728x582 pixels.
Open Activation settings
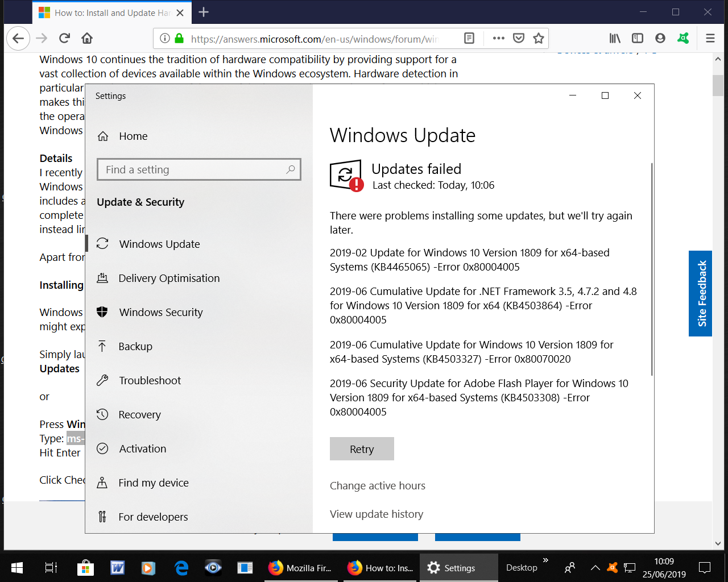coord(199,448)
